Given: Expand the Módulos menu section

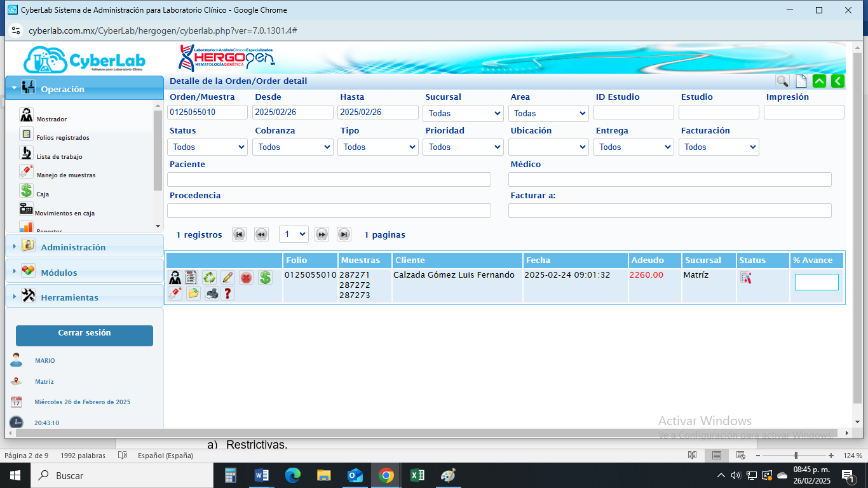Looking at the screenshot, I should 85,272.
